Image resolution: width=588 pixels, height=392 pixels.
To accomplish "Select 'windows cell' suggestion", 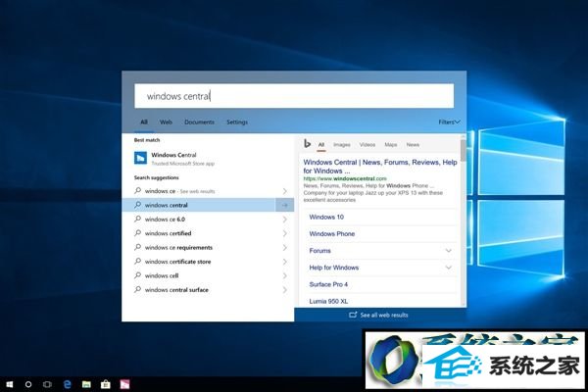I will 208,275.
